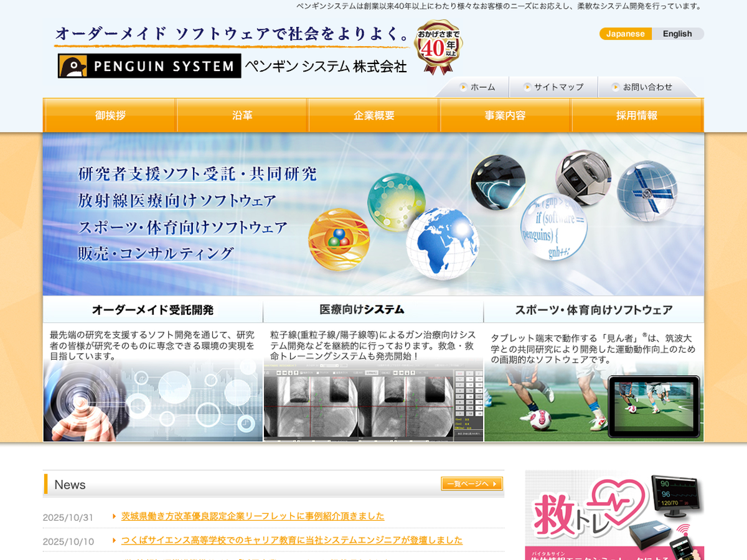Switch language to English
This screenshot has width=747, height=560.
[x=677, y=34]
